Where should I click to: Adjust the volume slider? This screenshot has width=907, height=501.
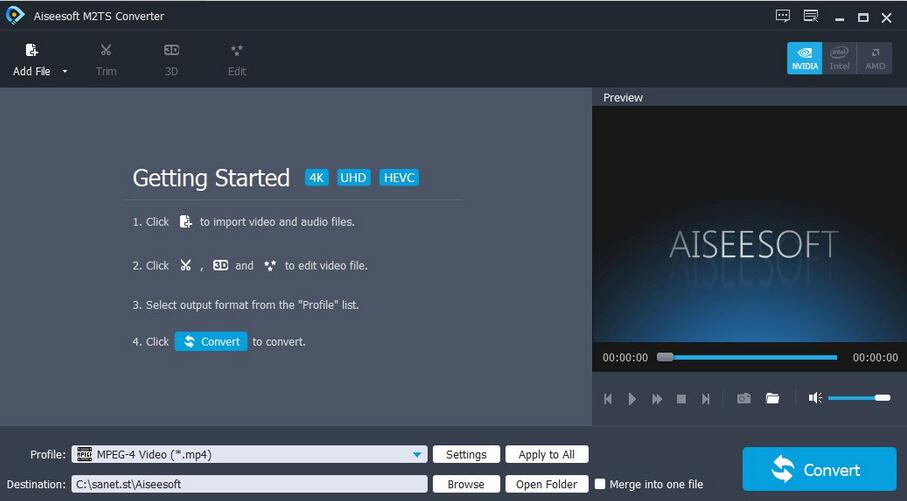coord(859,397)
